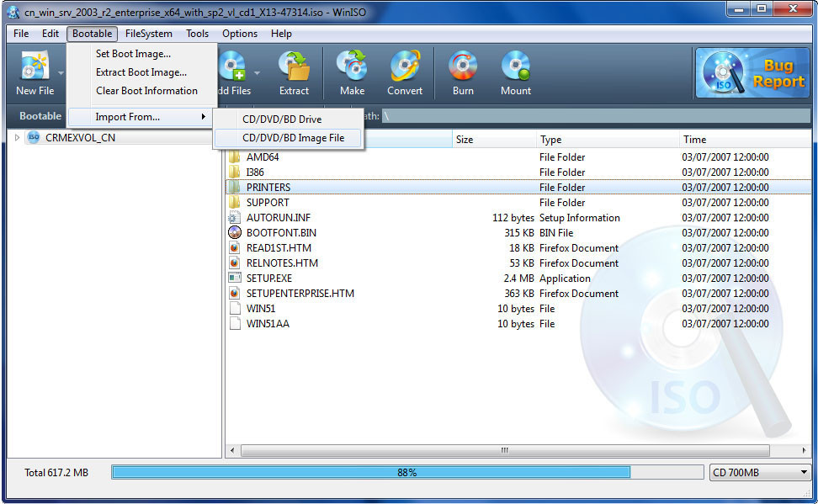Close the open Bootable menu

tap(92, 34)
